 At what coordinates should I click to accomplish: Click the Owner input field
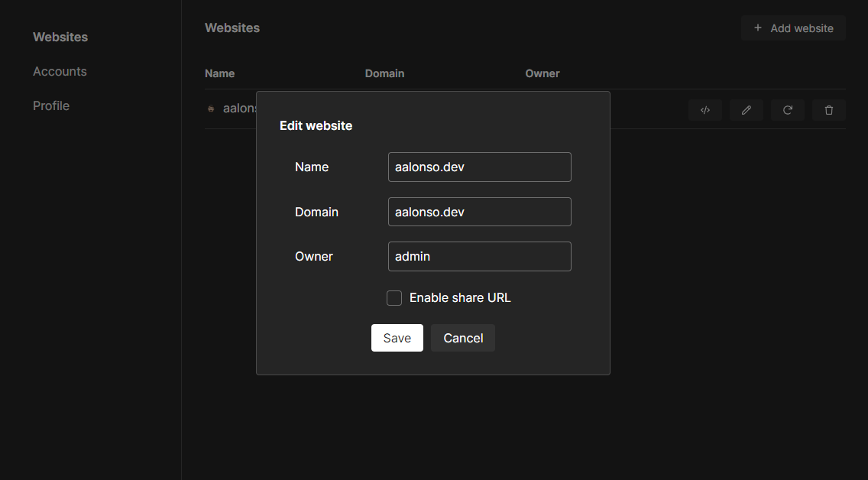479,256
